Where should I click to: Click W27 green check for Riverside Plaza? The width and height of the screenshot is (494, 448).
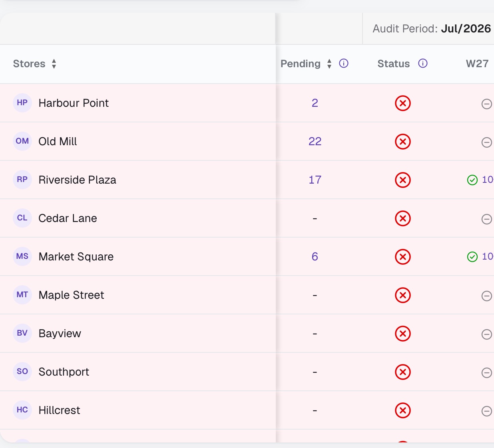click(x=472, y=180)
